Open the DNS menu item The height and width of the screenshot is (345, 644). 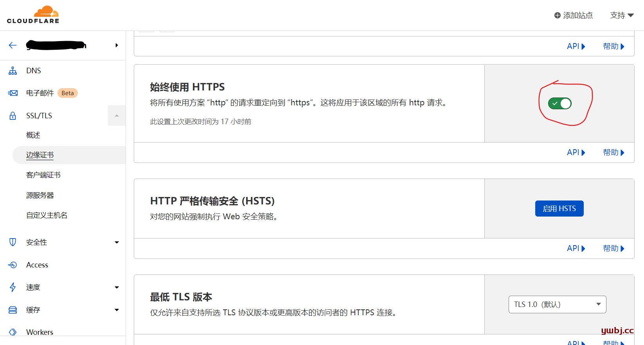34,71
